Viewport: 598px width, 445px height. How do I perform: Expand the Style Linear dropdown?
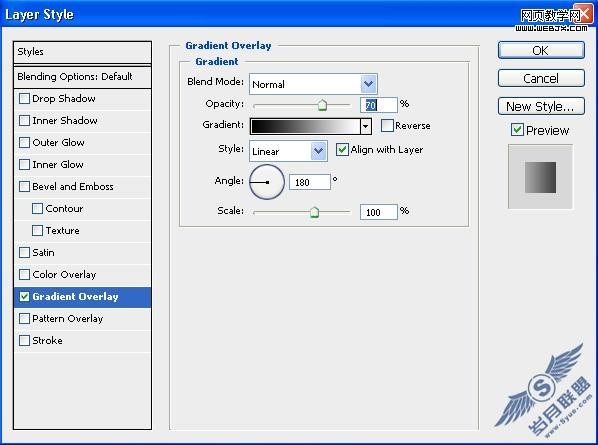point(318,151)
